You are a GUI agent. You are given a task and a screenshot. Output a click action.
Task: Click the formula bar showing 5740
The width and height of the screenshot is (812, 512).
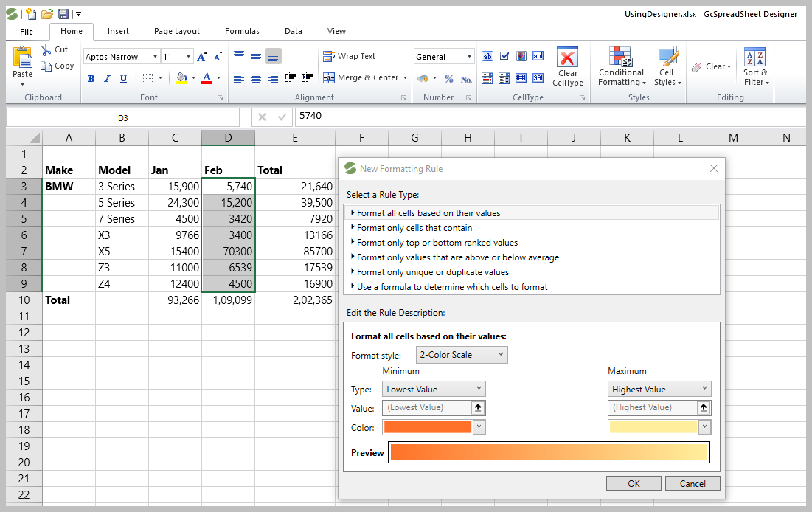(x=550, y=116)
